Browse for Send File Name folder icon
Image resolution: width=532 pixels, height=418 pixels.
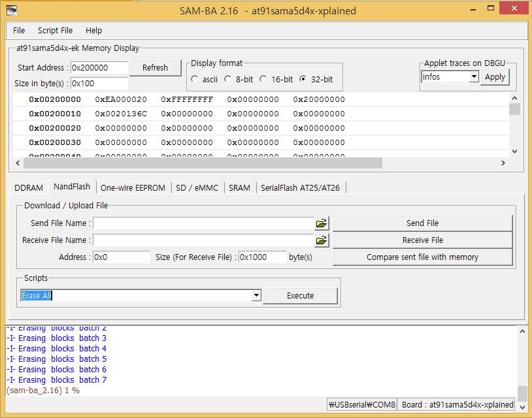tap(321, 223)
